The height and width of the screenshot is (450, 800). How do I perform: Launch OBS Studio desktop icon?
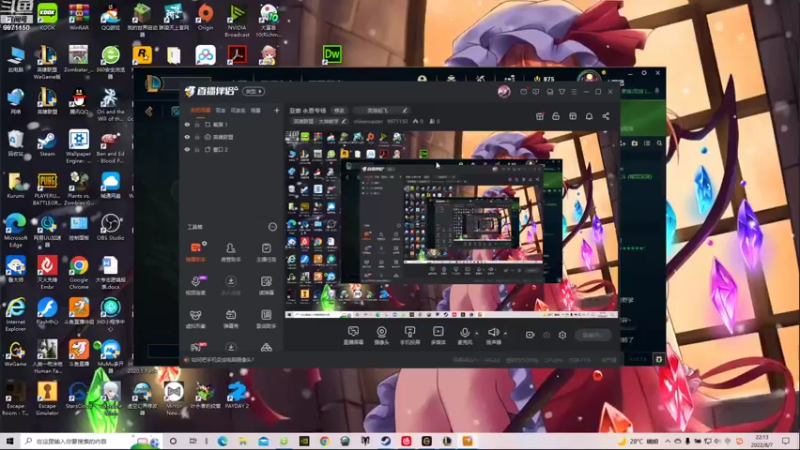[x=110, y=228]
